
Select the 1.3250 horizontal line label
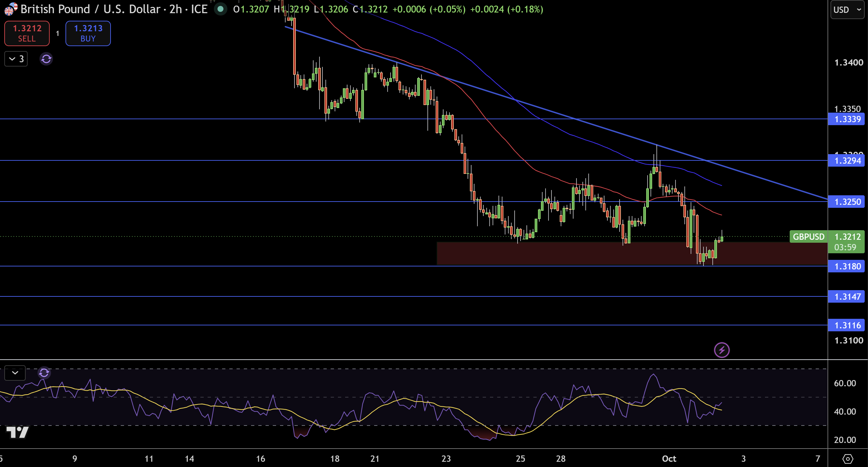point(846,202)
